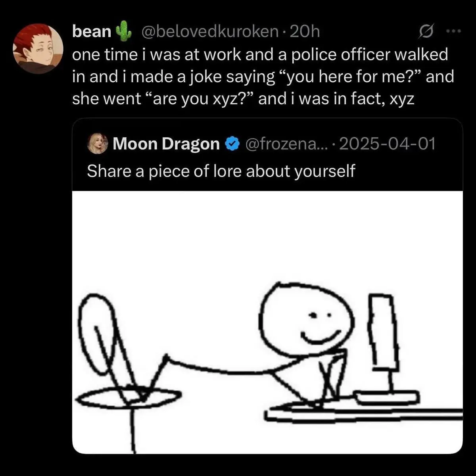Open the @belovedkuroken handle link
Viewport: 476px width, 476px height.
pos(210,32)
